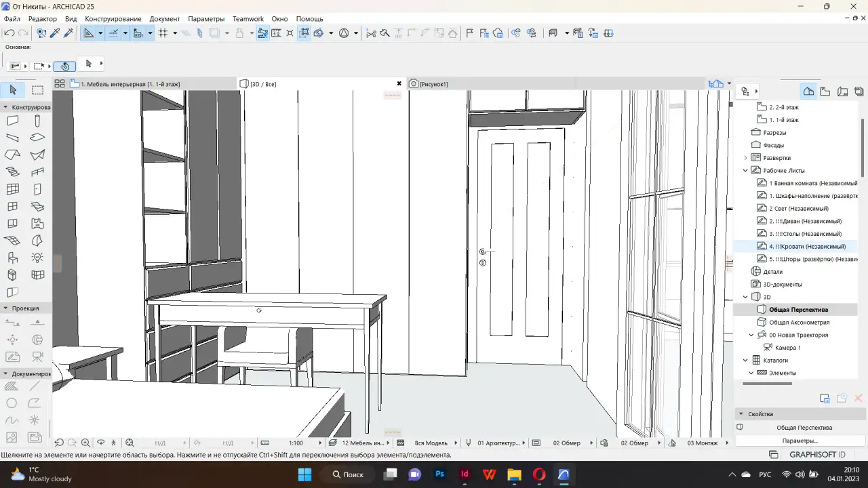Open Общая Аксонометрия in navigator

[799, 323]
